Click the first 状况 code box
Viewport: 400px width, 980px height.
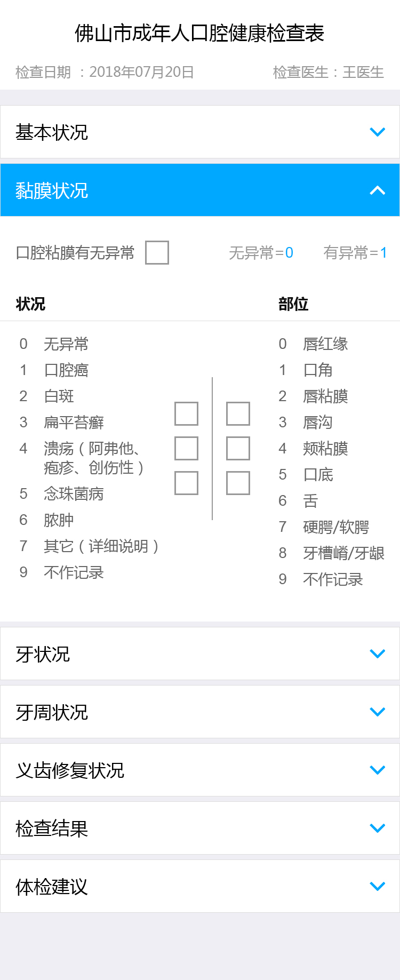coord(186,413)
